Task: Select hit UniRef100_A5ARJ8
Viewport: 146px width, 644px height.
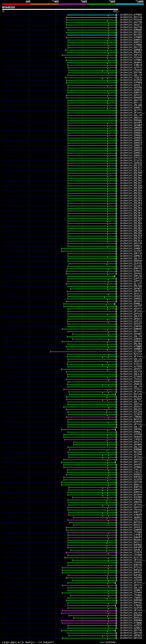Action: click(x=131, y=384)
